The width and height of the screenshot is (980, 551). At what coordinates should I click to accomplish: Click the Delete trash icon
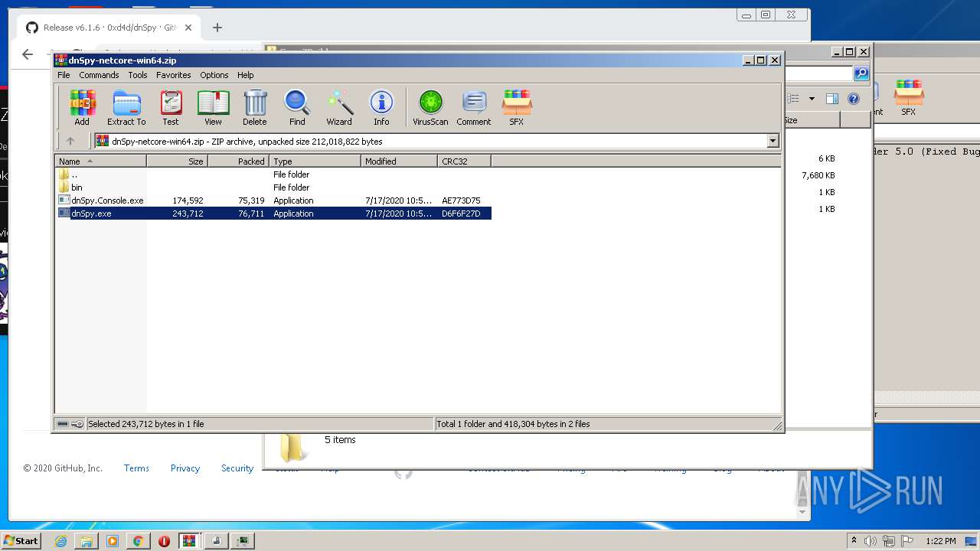255,107
